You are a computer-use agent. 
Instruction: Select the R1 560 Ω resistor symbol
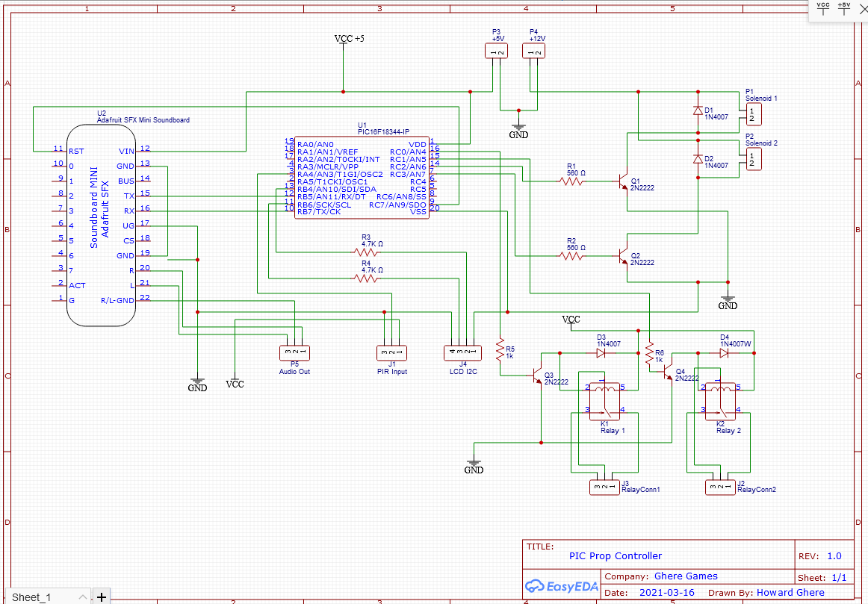(571, 181)
